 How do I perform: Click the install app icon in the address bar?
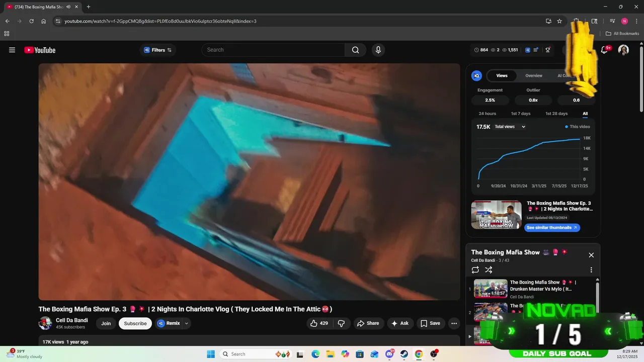[548, 21]
